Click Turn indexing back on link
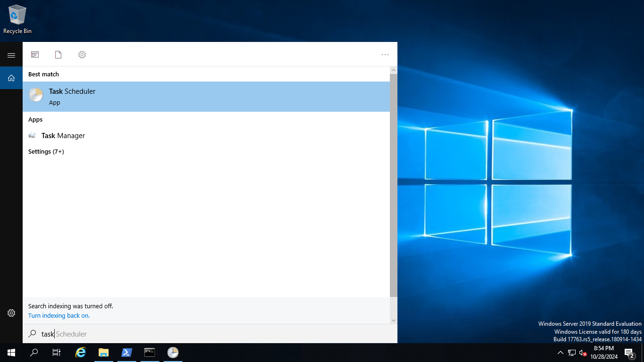Viewport: 644px width, 362px height. (59, 316)
